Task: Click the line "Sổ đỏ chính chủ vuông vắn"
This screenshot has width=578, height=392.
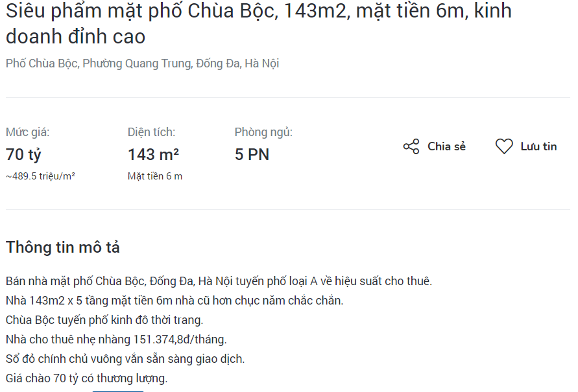Action: click(x=125, y=359)
